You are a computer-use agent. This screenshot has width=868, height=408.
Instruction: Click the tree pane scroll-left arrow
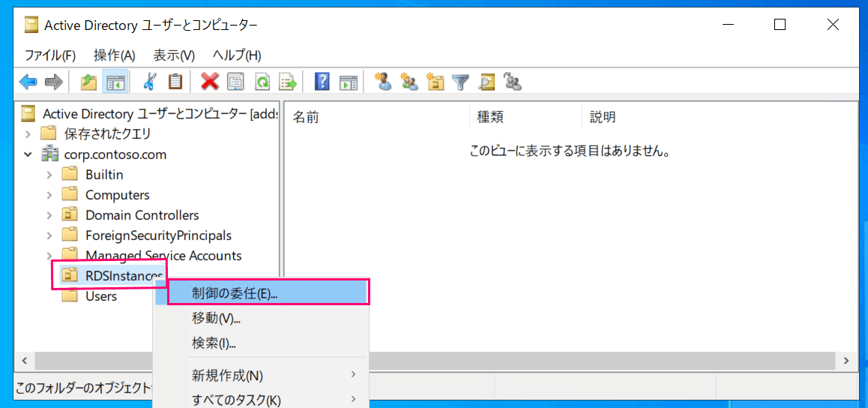[24, 361]
